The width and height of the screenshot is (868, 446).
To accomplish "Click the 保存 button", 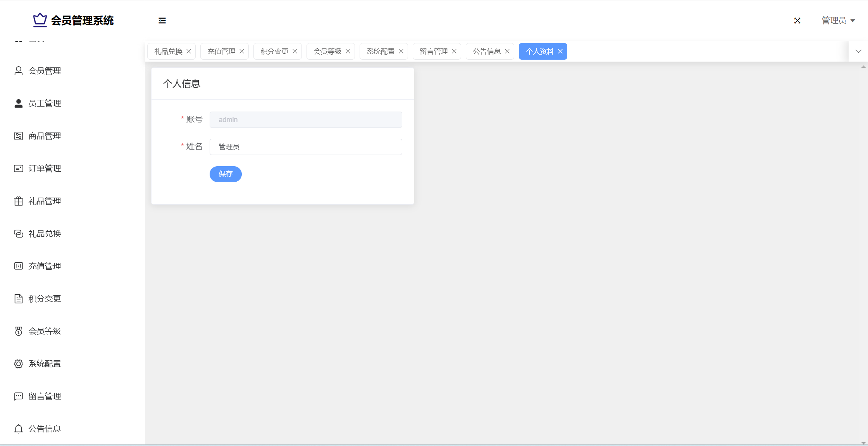I will [226, 174].
